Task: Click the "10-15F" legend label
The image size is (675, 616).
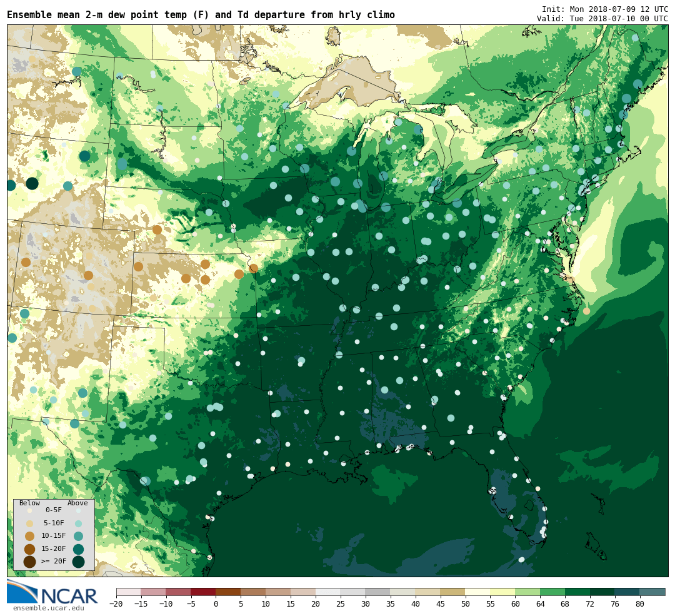Action: (54, 535)
